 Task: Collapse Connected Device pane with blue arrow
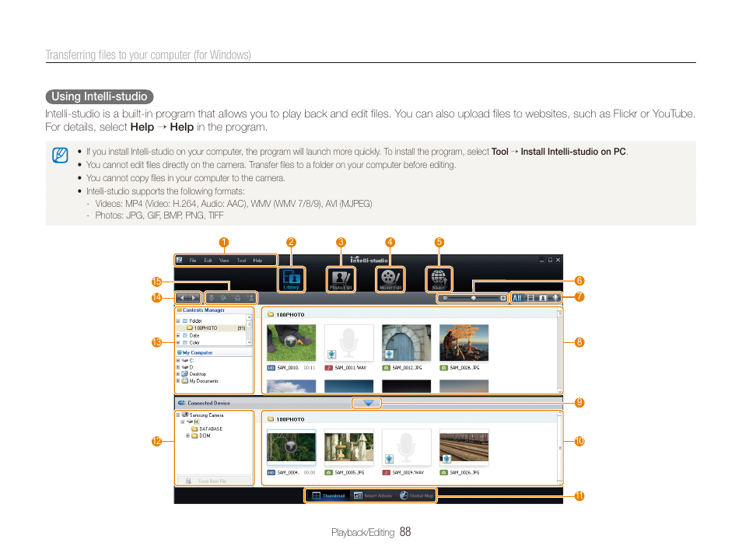coord(368,403)
